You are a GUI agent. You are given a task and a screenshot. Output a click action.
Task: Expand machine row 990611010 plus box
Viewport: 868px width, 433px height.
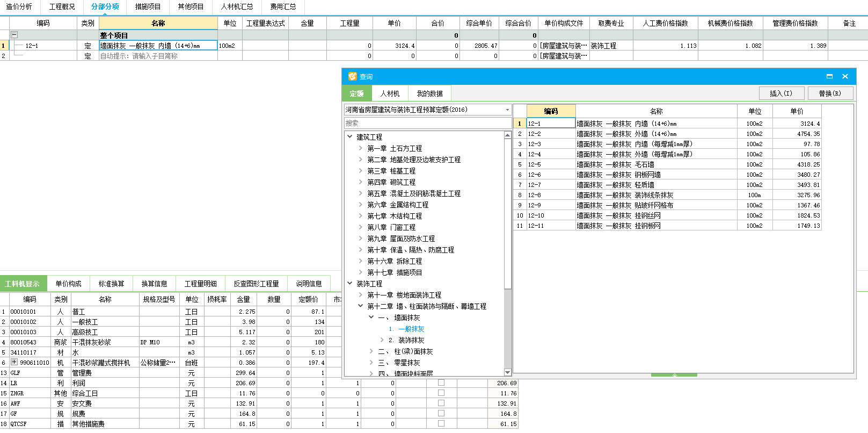[14, 362]
